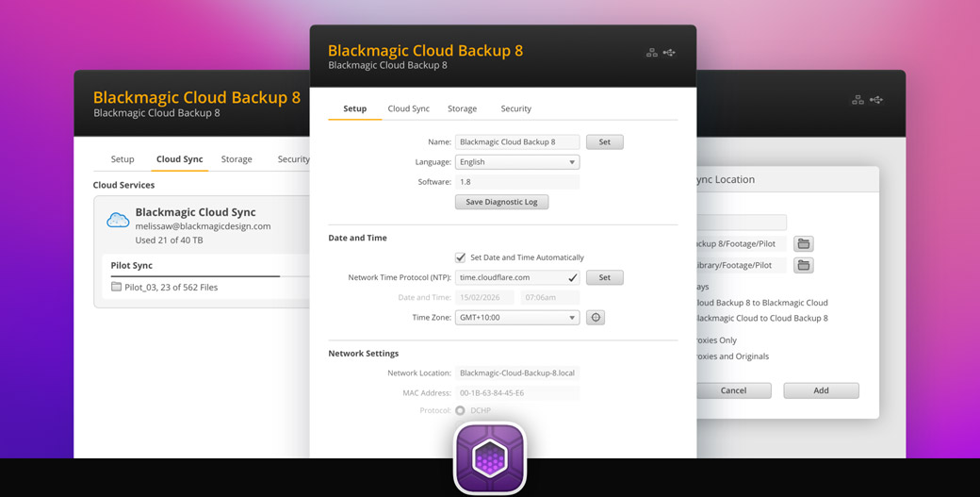This screenshot has height=497, width=980.
Task: Select 'Proxies and Originals' option
Action: pyautogui.click(x=733, y=356)
